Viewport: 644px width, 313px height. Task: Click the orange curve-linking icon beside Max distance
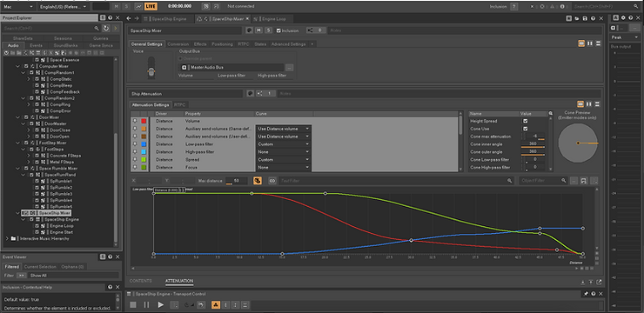tap(258, 181)
